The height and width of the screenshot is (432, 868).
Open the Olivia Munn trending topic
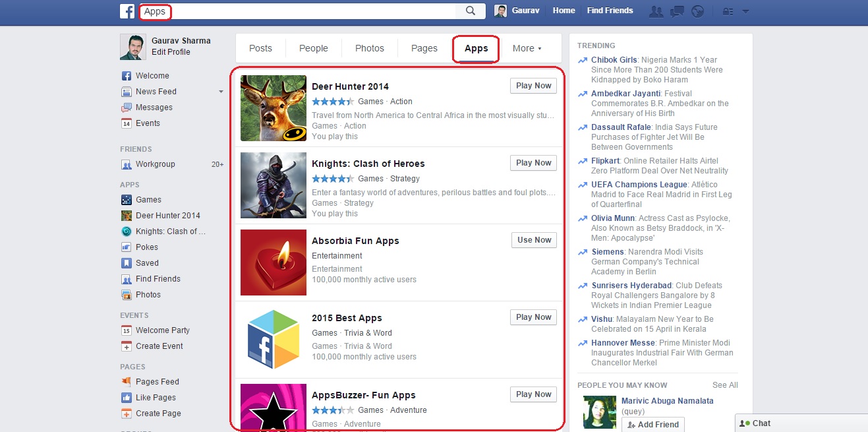[614, 218]
